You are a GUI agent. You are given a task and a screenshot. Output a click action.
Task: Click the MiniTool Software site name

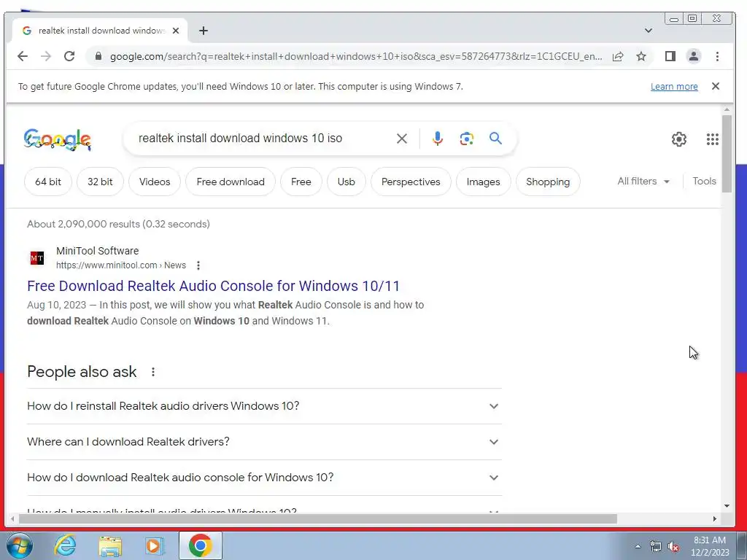click(97, 251)
